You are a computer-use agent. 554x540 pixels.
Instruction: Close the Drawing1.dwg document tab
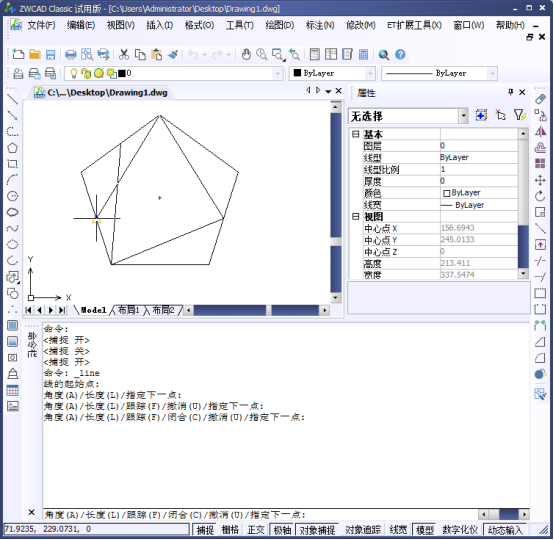click(338, 91)
